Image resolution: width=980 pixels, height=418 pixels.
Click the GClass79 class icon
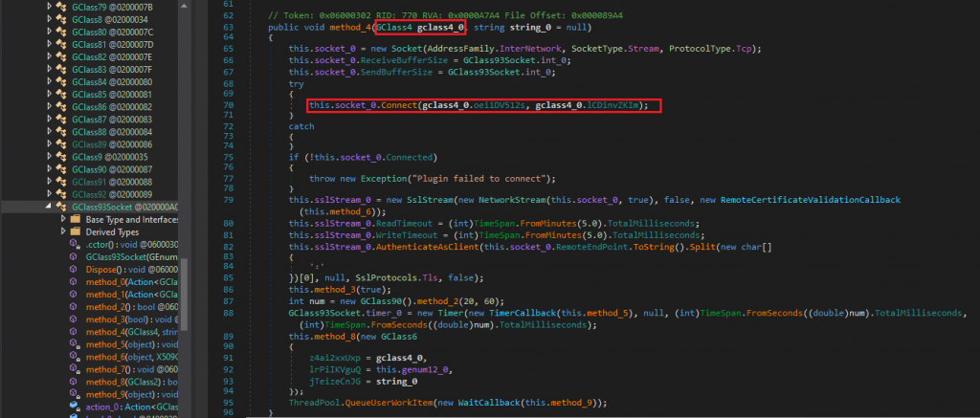pos(63,8)
